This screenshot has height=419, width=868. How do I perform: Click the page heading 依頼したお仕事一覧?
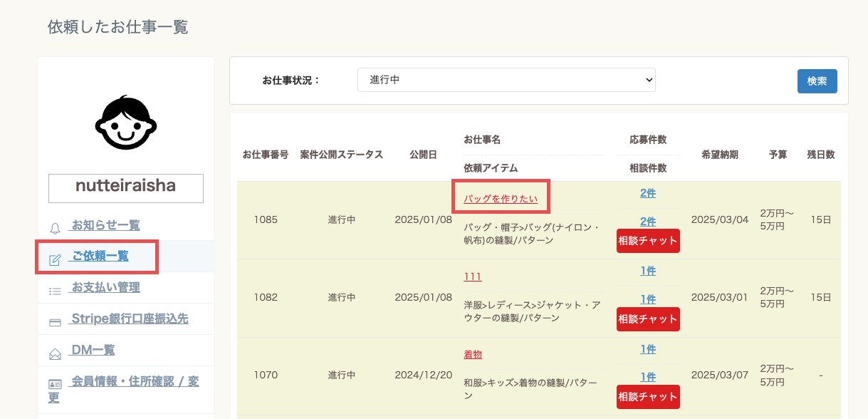click(117, 27)
